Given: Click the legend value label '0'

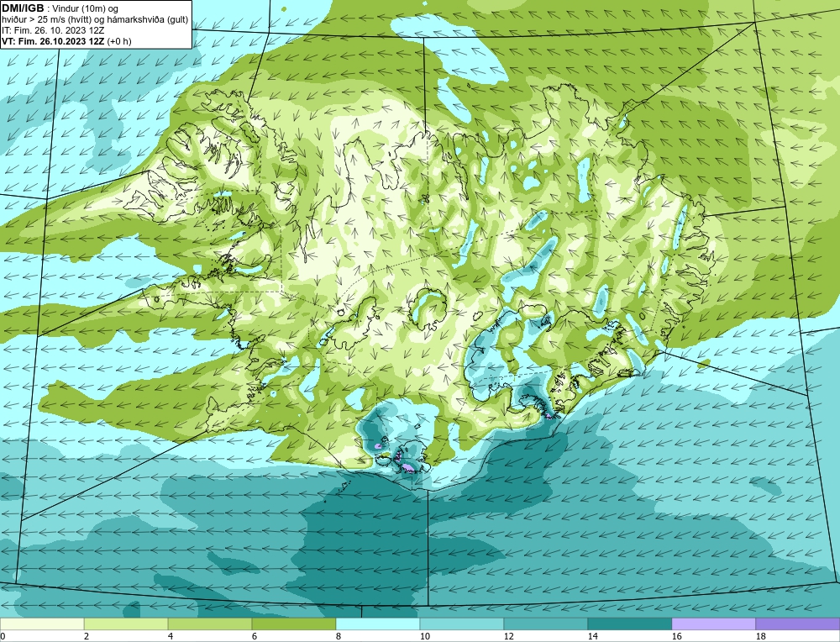Looking at the screenshot, I should (x=3, y=636).
